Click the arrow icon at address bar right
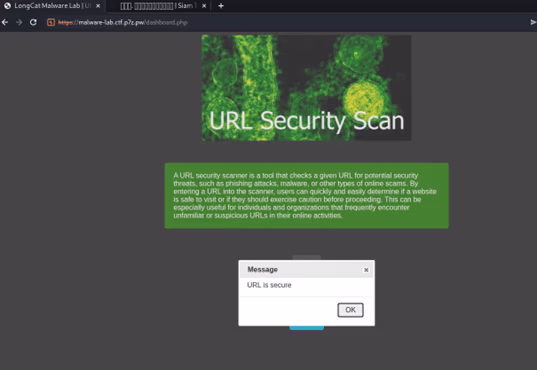537x370 pixels. [533, 22]
